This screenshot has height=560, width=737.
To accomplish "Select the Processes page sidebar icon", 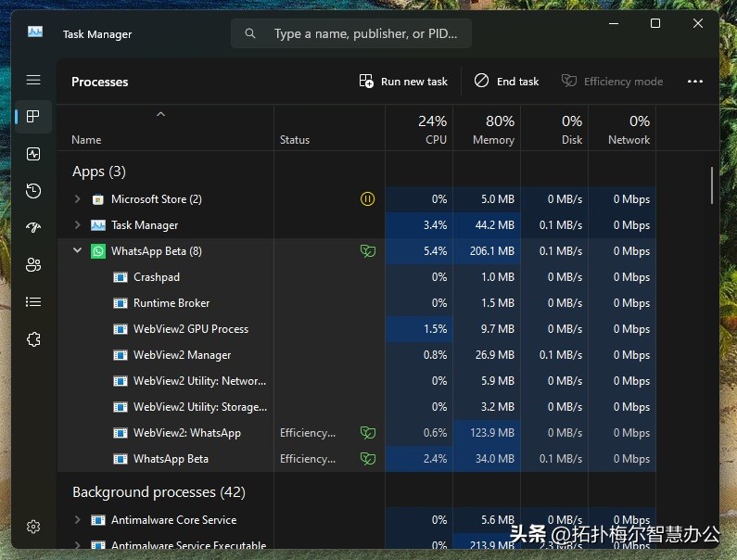I will tap(32, 117).
